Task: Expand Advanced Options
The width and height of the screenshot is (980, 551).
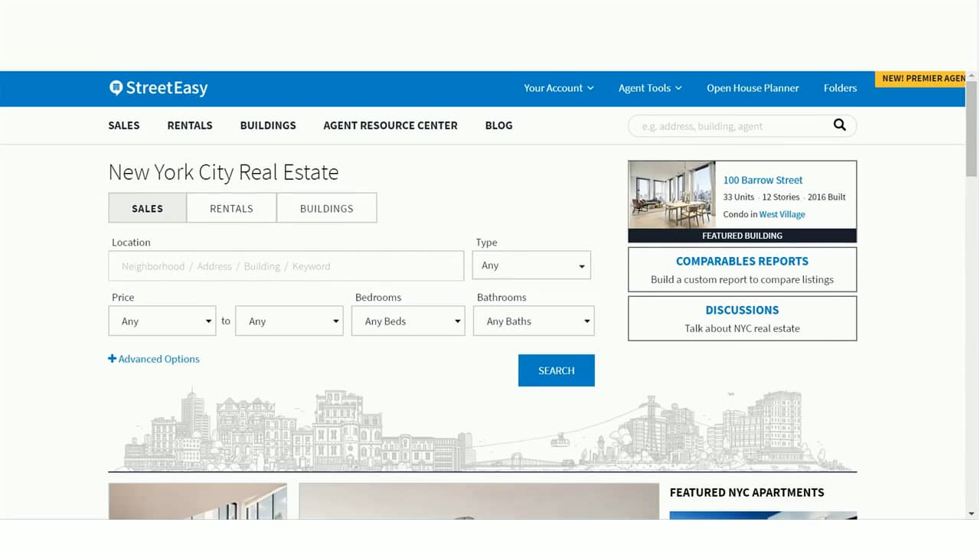Action: 154,359
